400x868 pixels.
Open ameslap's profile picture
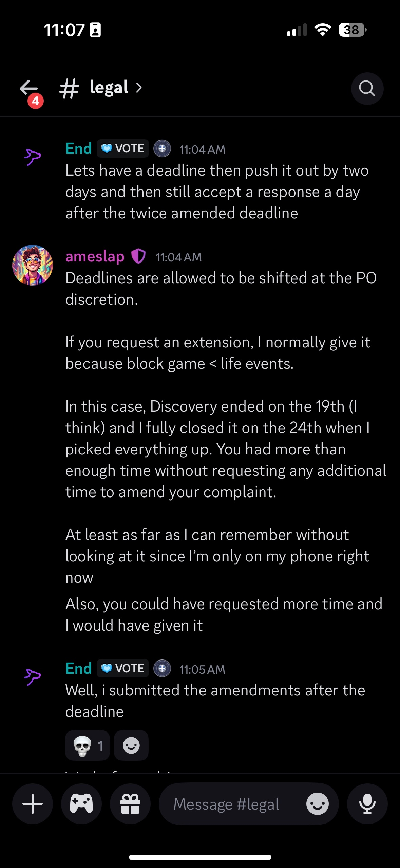(33, 265)
